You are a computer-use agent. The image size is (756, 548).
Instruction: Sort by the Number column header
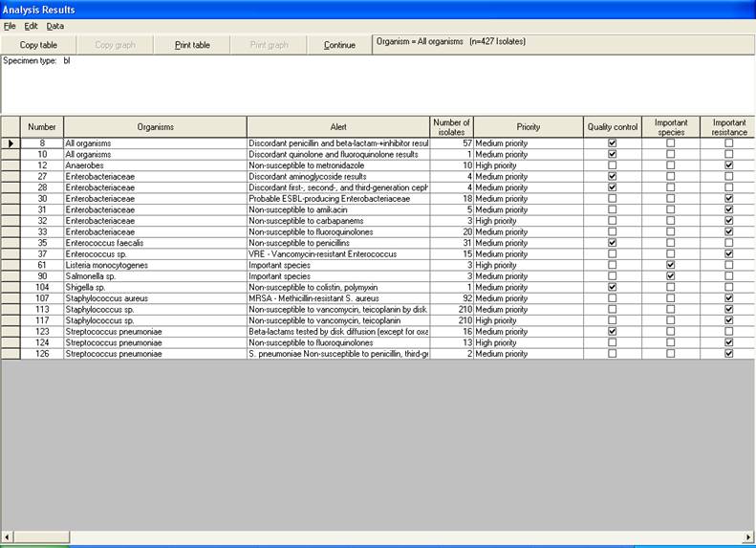[42, 127]
